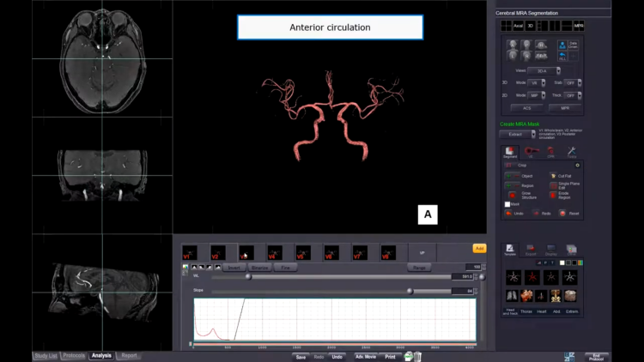
Task: Toggle the T overlay button in Template
Action: (x=552, y=262)
